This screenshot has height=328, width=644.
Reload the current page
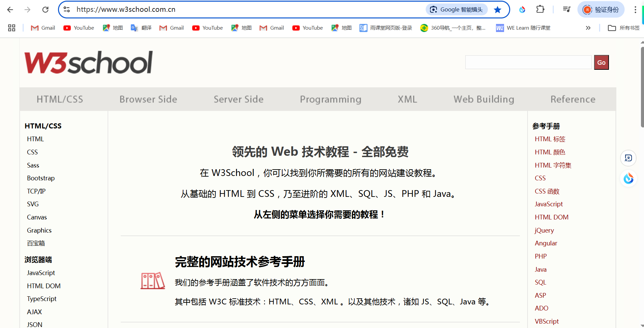coord(45,9)
